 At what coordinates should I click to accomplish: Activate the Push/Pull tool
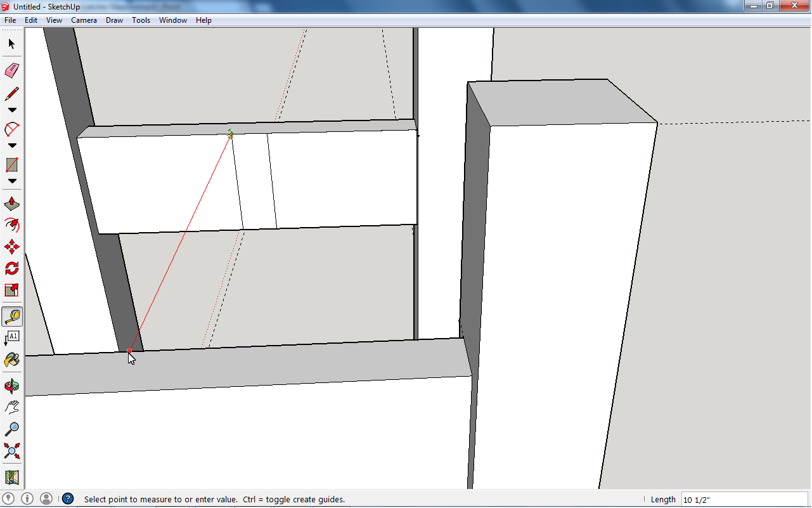pos(11,203)
